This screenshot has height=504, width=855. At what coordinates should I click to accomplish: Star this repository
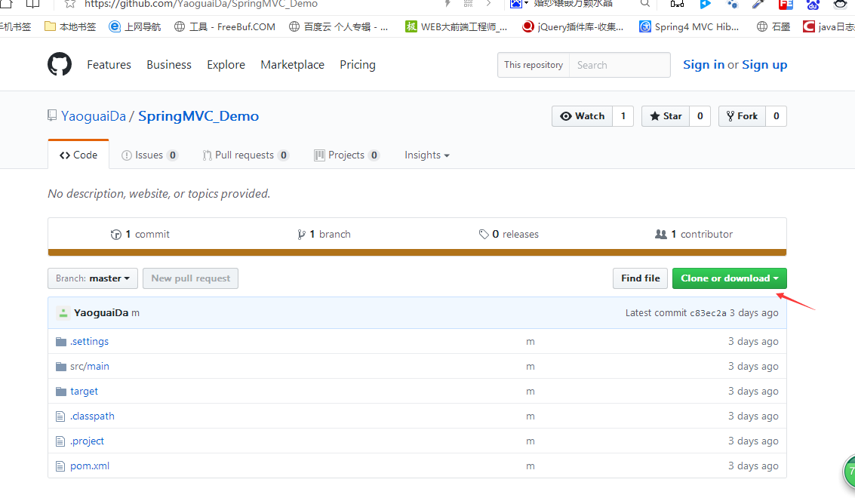click(x=665, y=116)
